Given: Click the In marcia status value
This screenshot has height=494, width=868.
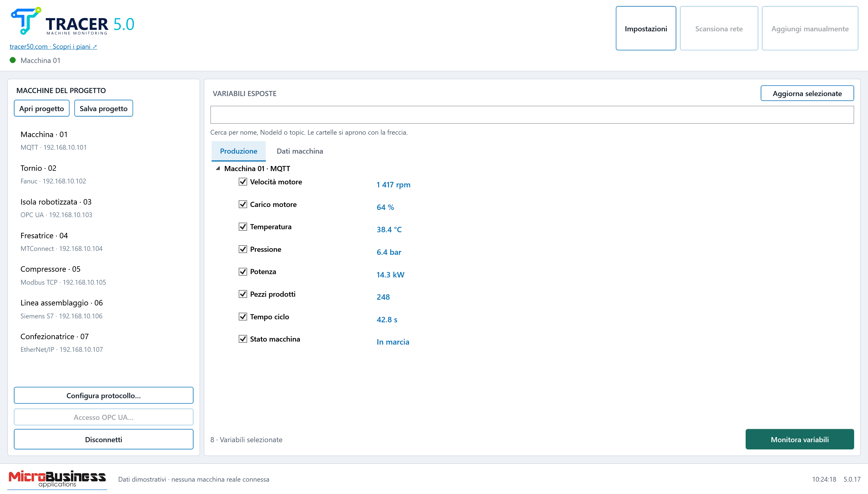Looking at the screenshot, I should [393, 342].
